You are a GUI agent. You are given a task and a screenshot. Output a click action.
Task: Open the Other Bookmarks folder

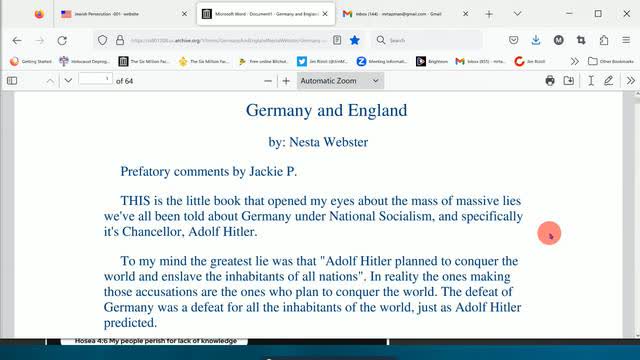click(611, 61)
